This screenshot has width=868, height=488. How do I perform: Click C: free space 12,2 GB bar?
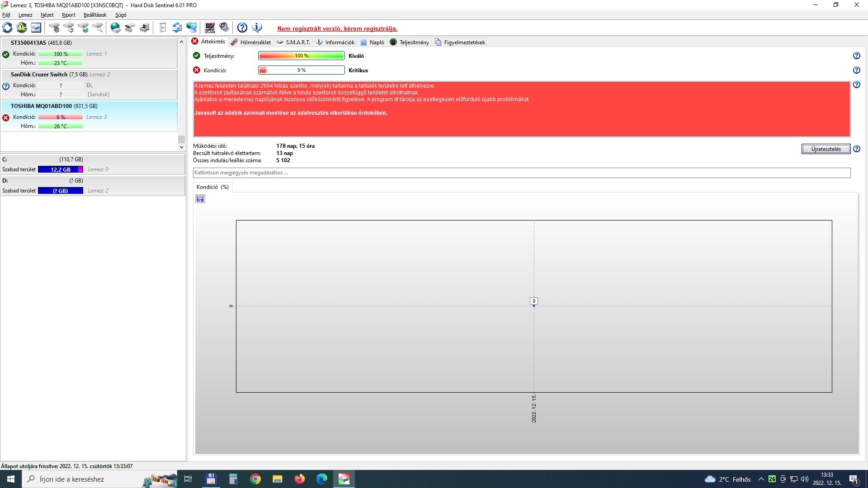pos(61,169)
